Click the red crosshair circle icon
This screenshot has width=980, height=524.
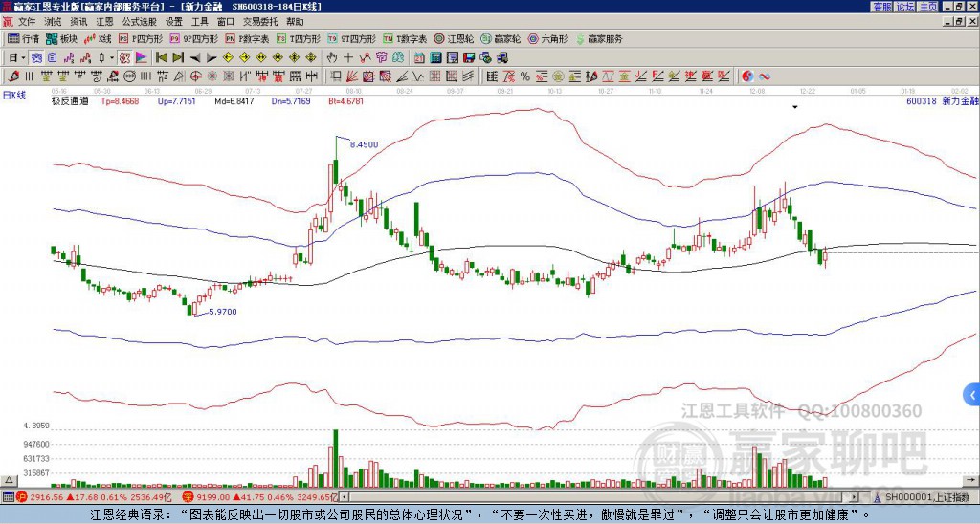pyautogui.click(x=195, y=76)
